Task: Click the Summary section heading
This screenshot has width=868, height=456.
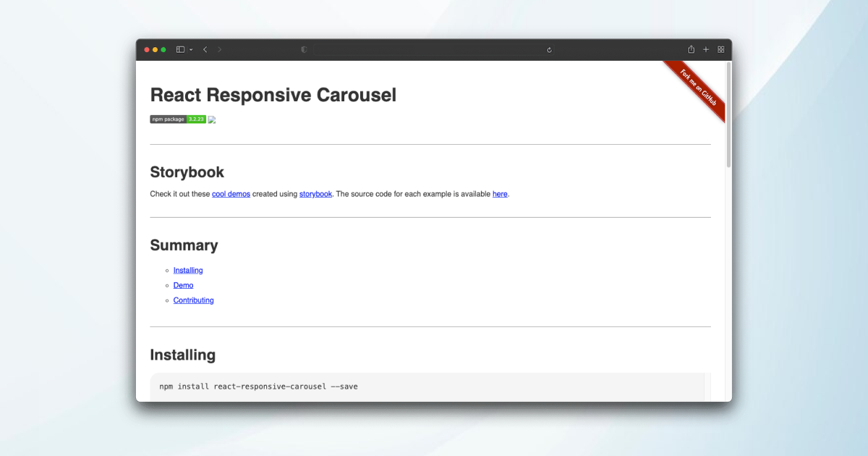Action: [x=184, y=245]
